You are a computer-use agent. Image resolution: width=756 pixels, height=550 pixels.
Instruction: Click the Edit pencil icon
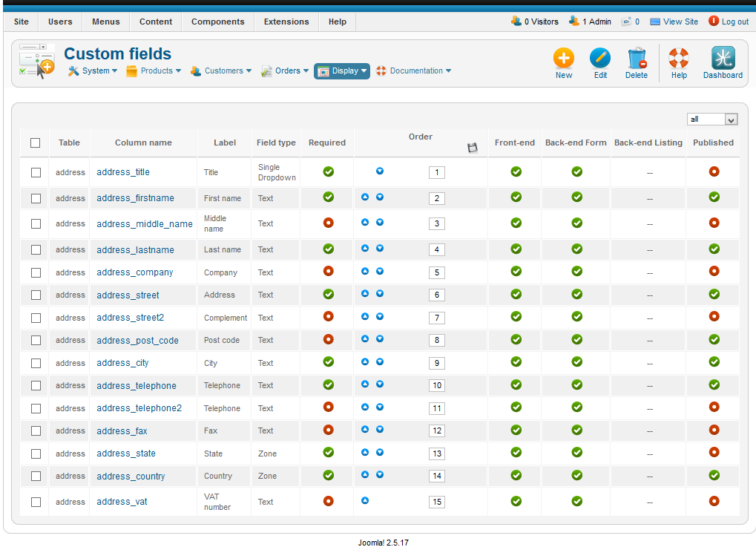click(600, 59)
